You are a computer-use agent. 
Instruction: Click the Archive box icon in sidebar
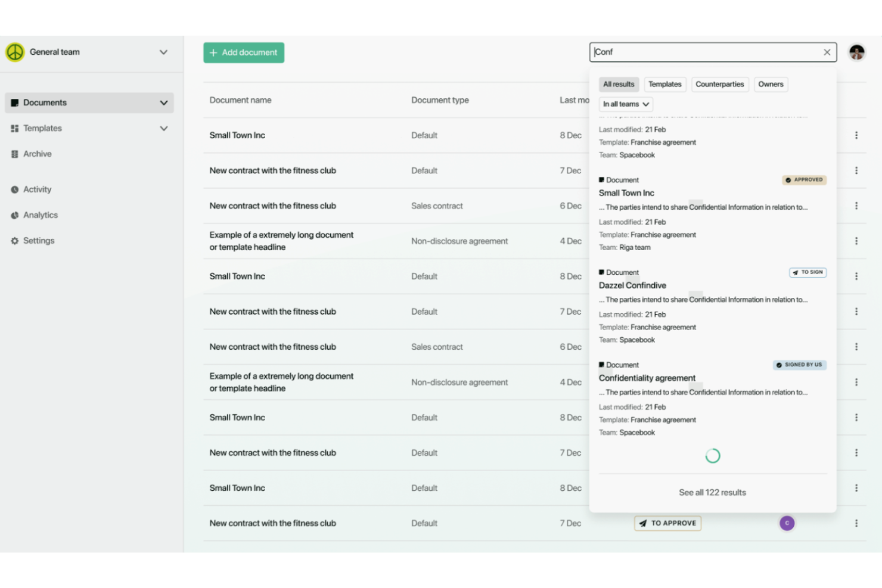pyautogui.click(x=14, y=154)
